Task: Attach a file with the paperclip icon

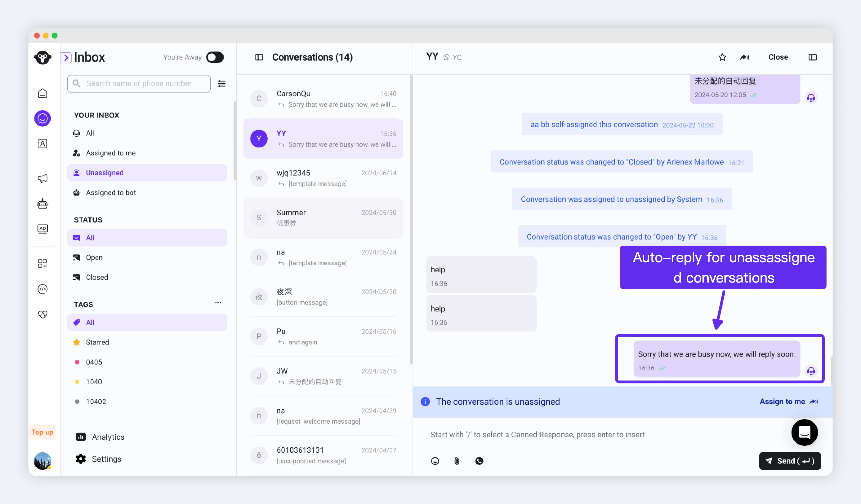Action: 457,461
